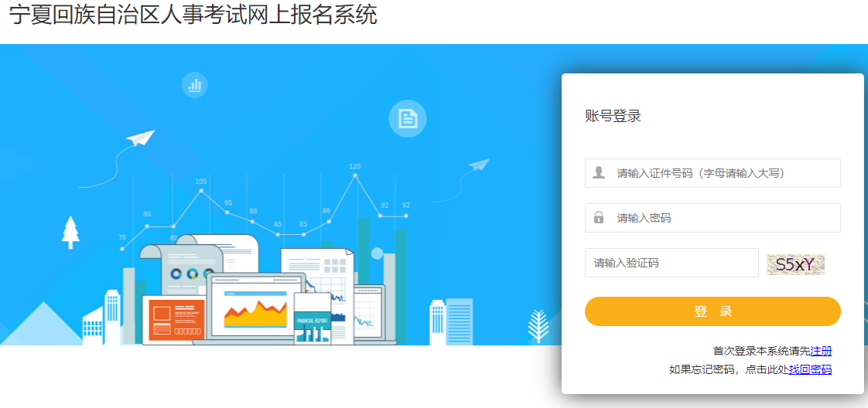The width and height of the screenshot is (868, 408).
Task: Open the 找回密码 password recovery link
Action: point(810,370)
